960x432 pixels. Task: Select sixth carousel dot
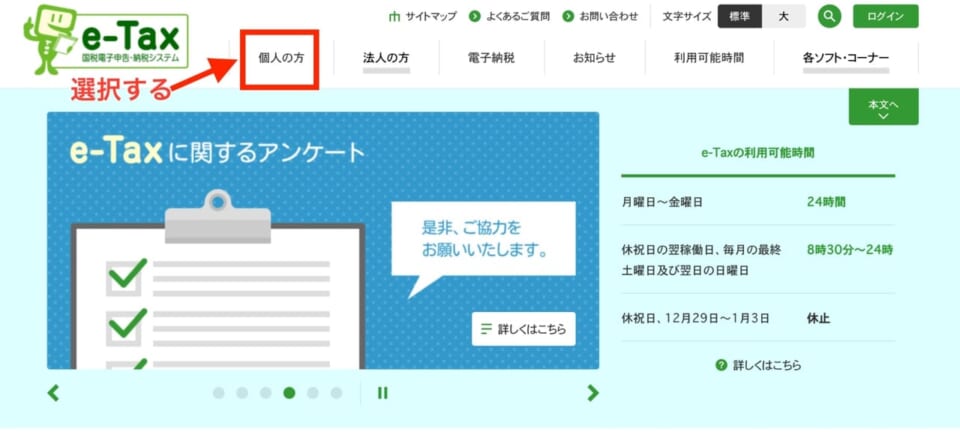336,393
